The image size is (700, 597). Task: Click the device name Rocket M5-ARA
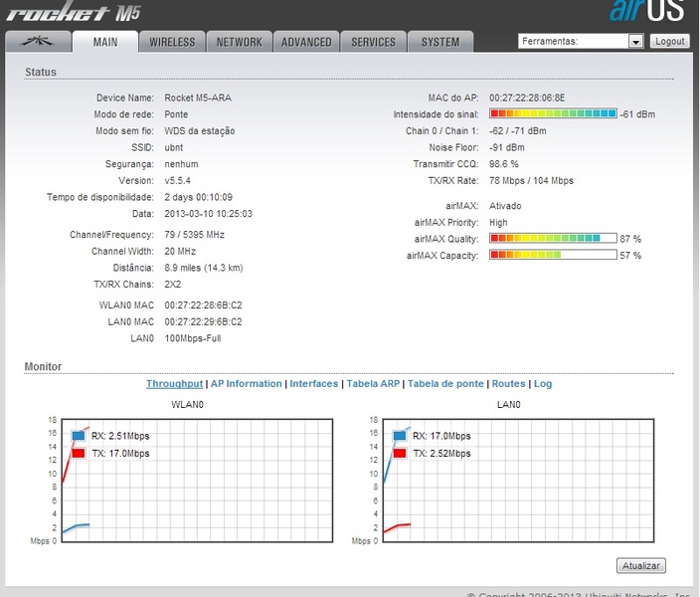click(x=198, y=98)
